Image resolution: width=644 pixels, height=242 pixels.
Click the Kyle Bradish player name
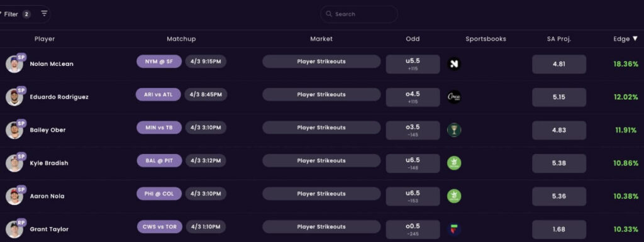(x=49, y=163)
